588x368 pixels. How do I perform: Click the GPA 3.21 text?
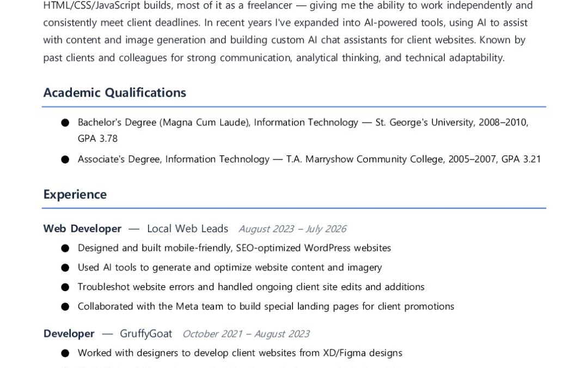(521, 159)
